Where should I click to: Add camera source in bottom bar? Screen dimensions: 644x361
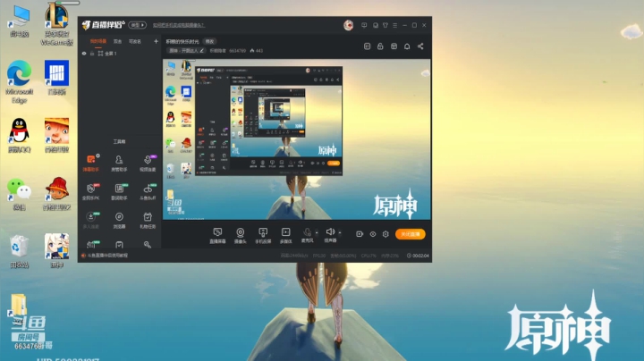pos(241,236)
